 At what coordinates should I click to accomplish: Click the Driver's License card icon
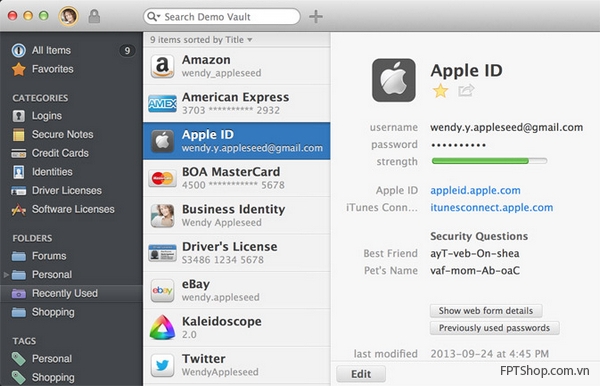(x=163, y=253)
